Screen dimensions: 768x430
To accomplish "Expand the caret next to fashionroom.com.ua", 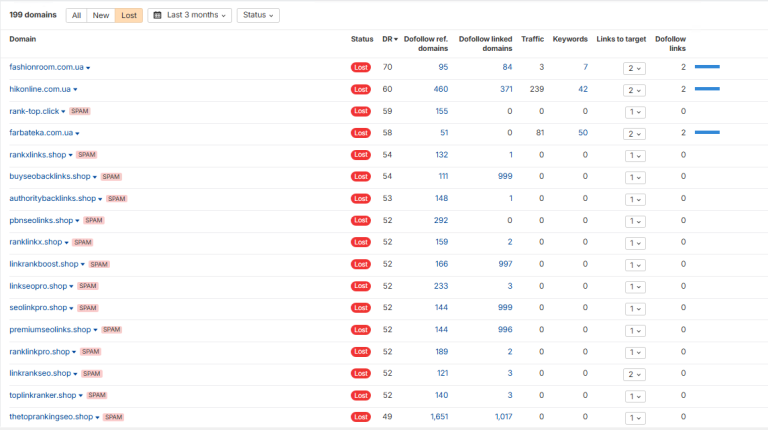I will (x=88, y=68).
